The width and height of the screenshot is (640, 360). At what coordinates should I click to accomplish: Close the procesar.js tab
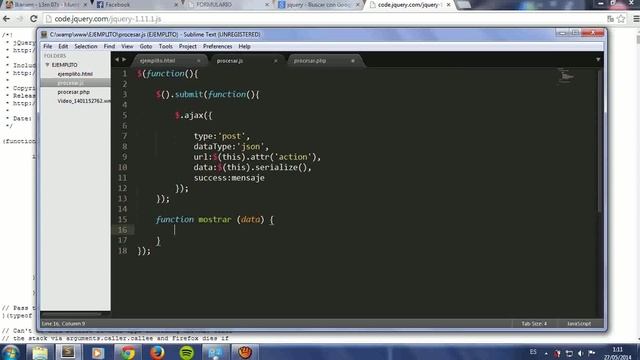point(276,61)
